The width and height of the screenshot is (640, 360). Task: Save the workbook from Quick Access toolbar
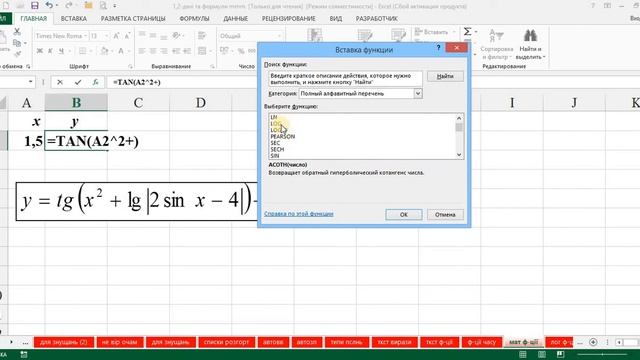point(35,6)
